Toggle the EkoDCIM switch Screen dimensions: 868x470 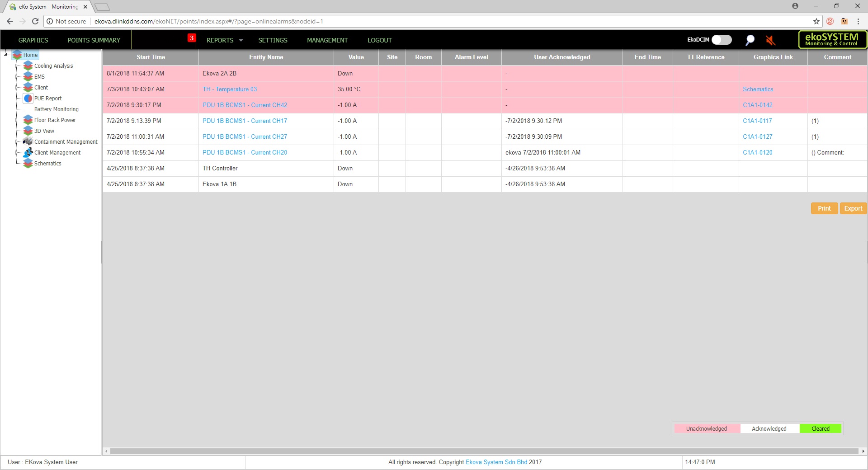[722, 40]
